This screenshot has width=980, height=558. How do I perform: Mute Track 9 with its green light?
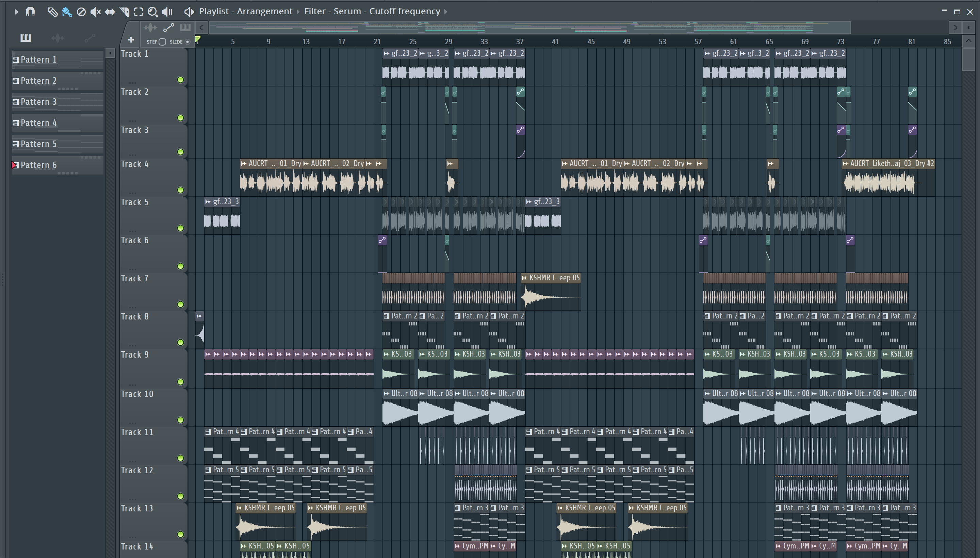(180, 382)
